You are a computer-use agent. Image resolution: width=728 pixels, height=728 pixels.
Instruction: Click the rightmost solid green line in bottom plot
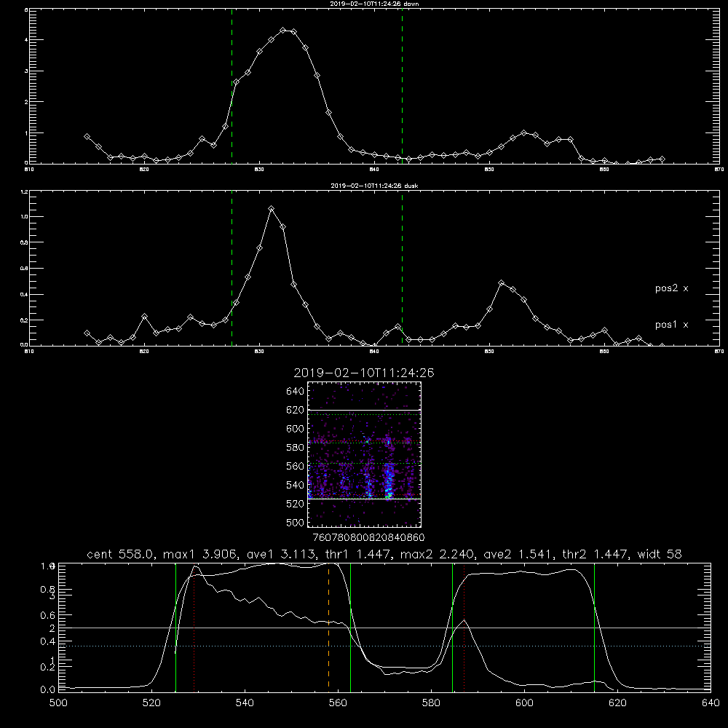(594, 628)
